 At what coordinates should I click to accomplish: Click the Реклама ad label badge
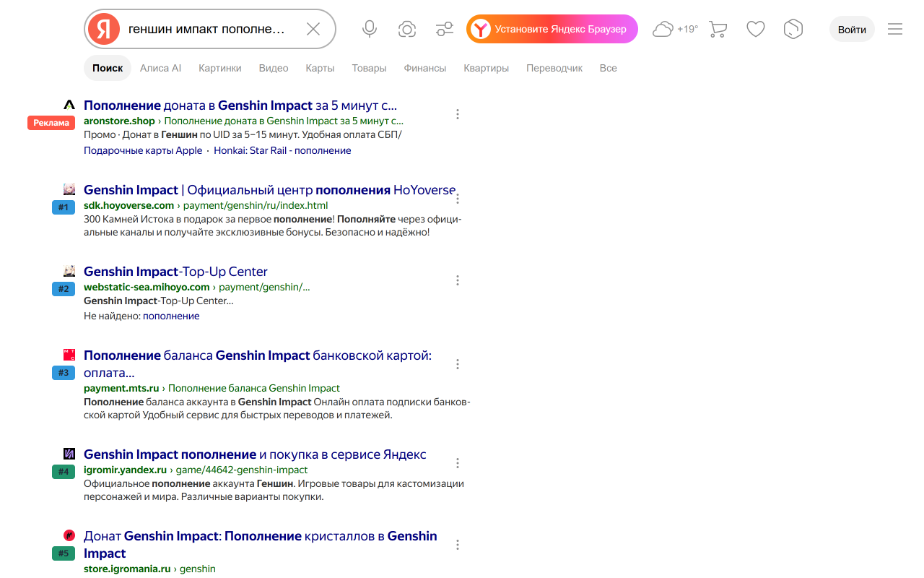pyautogui.click(x=51, y=123)
